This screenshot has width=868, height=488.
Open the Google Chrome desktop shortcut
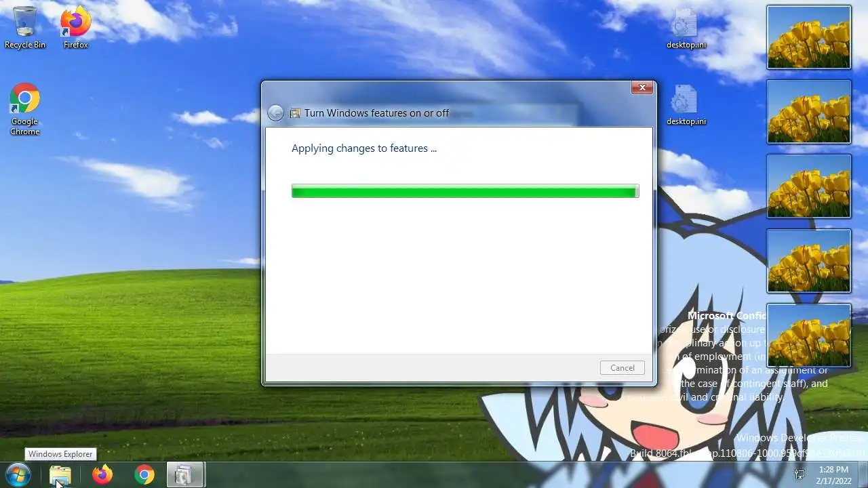point(24,109)
